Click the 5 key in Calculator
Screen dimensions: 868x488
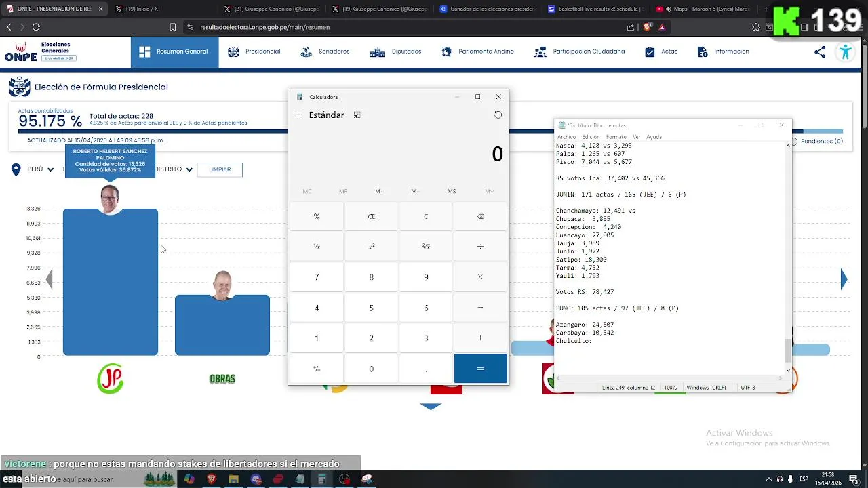(371, 308)
